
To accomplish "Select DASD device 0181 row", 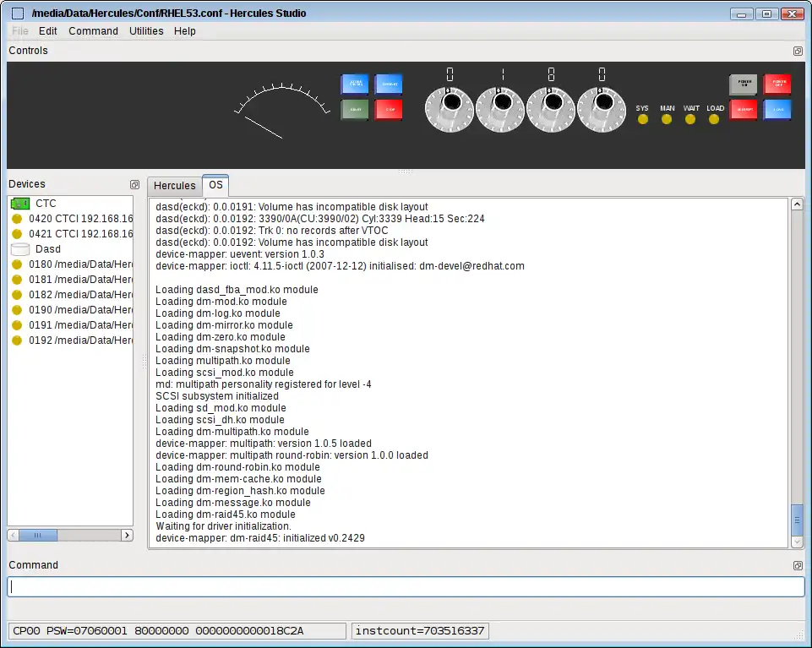I will pos(70,279).
